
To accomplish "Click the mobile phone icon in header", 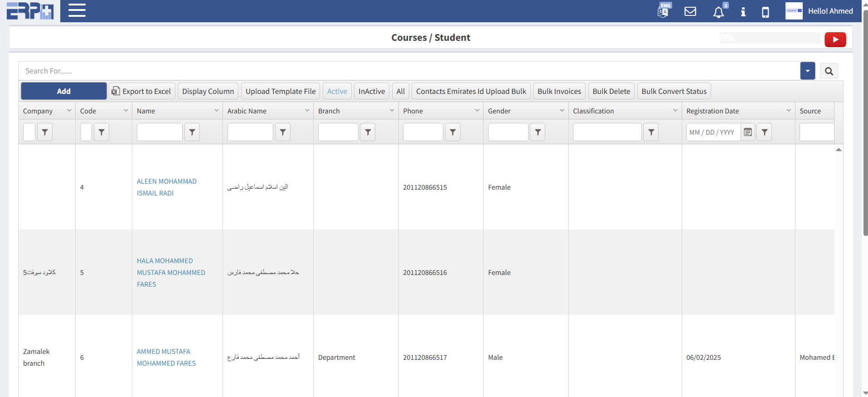I will (765, 12).
